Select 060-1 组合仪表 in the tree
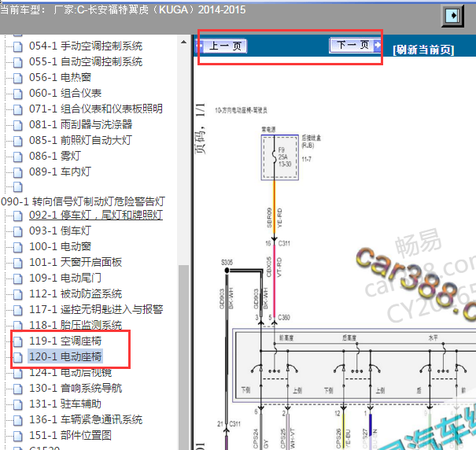Screen dimensions: 476x450 click(x=65, y=93)
